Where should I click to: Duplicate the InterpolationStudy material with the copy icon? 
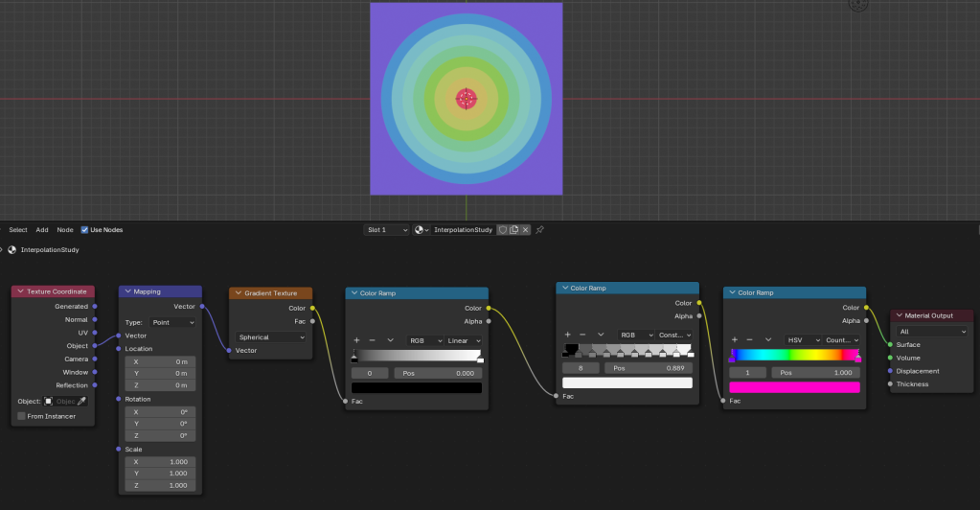tap(514, 230)
